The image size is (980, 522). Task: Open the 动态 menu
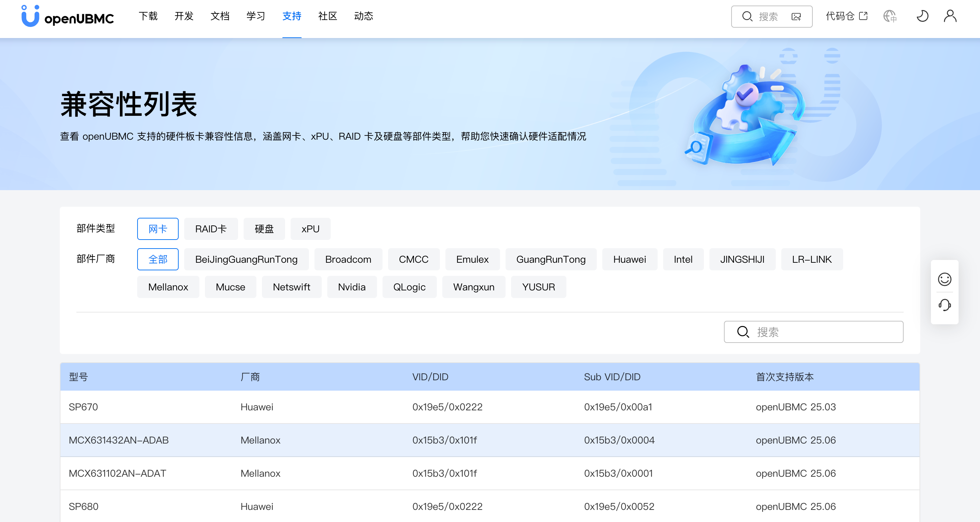[363, 16]
